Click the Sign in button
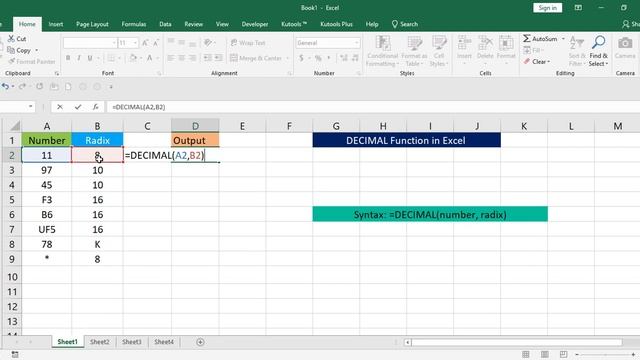640x360 pixels. pyautogui.click(x=547, y=8)
